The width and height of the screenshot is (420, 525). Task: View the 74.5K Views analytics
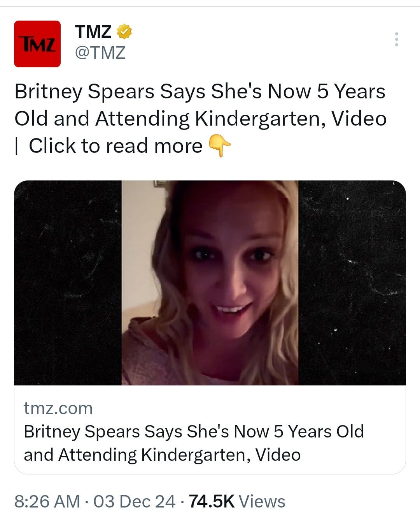[237, 501]
